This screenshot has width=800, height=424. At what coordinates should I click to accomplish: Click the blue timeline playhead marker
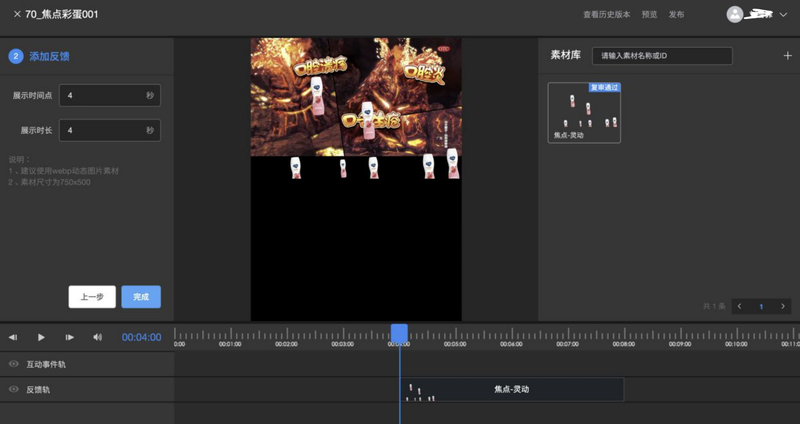[399, 334]
